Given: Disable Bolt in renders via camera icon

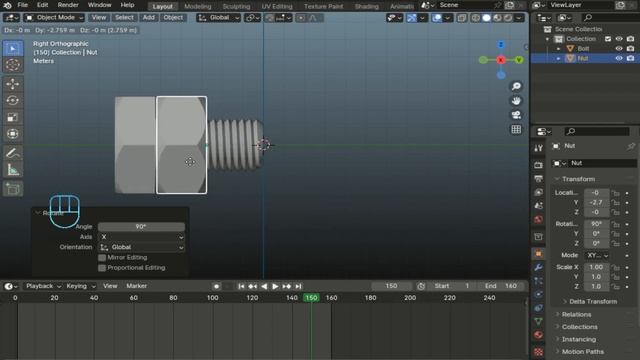Looking at the screenshot, I should [630, 49].
